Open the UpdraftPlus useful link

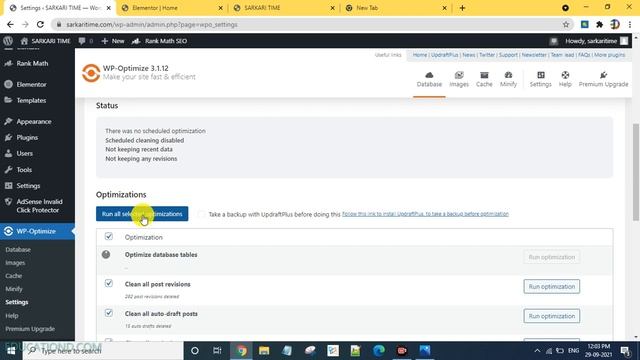444,55
